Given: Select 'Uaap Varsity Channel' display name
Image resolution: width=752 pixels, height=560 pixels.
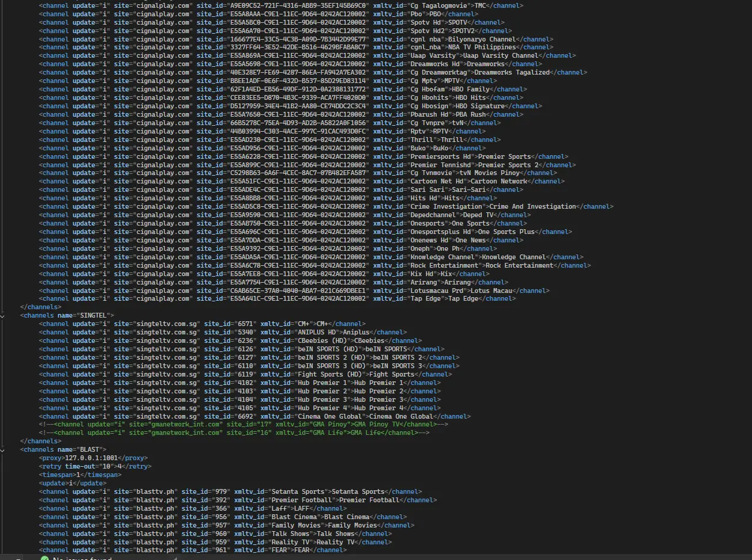Looking at the screenshot, I should pos(501,56).
